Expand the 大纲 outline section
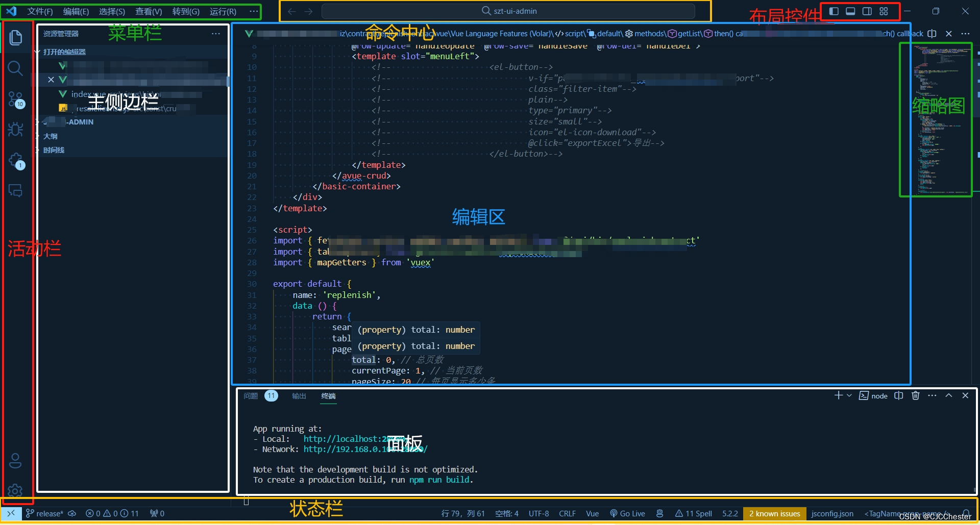Image resolution: width=980 pixels, height=525 pixels. (x=50, y=136)
